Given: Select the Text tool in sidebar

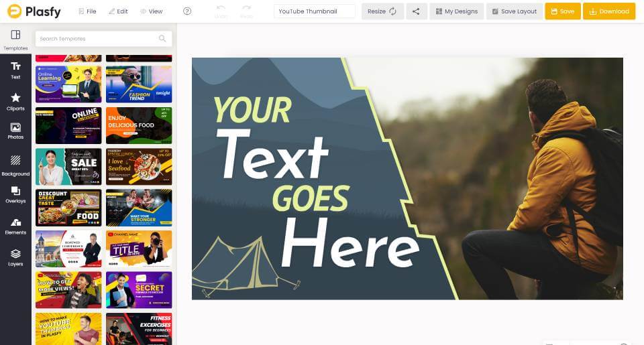Looking at the screenshot, I should [15, 70].
